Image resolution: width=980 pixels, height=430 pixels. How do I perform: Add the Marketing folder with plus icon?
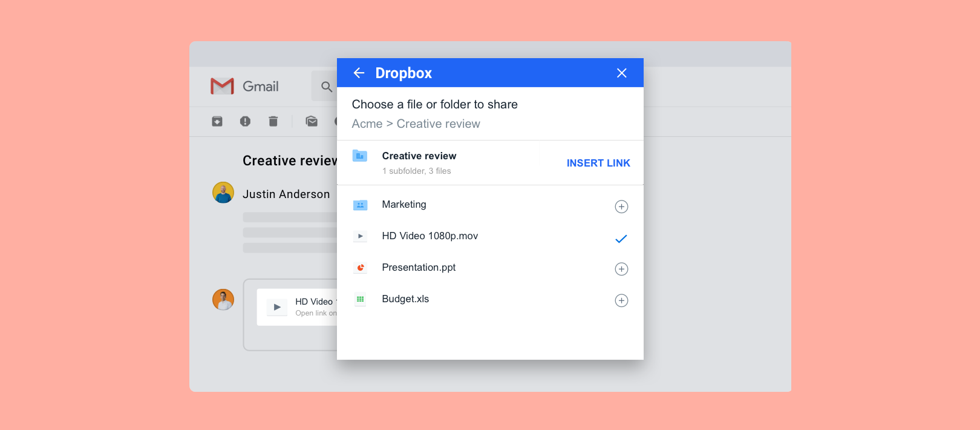click(621, 207)
